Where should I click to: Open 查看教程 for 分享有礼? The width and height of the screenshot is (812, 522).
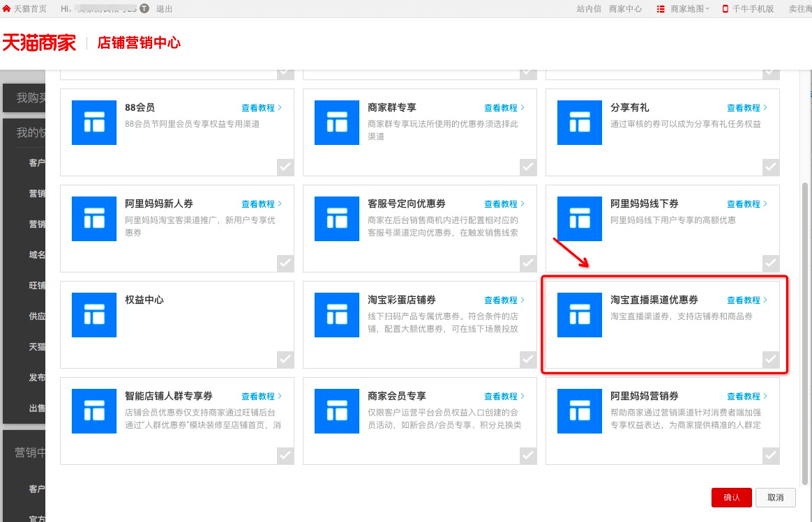click(x=747, y=107)
